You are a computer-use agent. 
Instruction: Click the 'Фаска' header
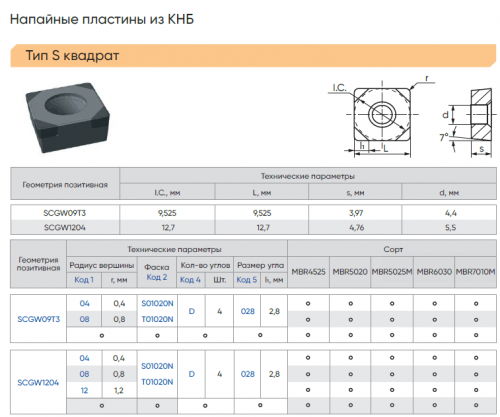pyautogui.click(x=157, y=267)
